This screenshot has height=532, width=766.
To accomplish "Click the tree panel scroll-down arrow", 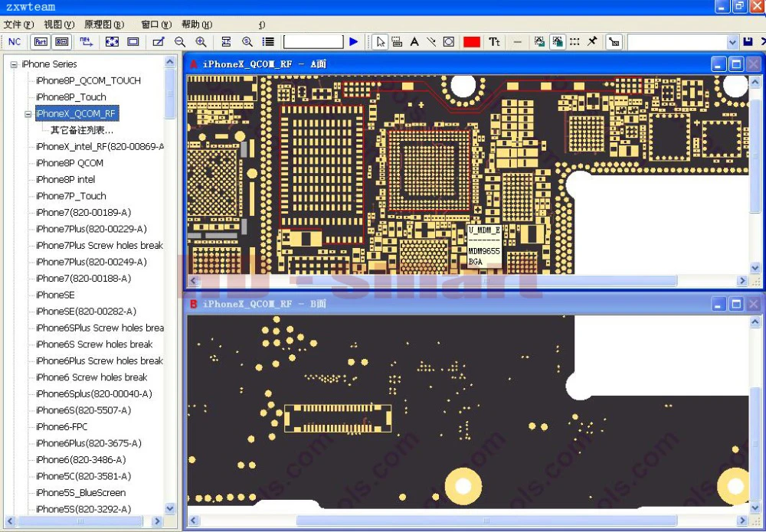I will tap(170, 508).
